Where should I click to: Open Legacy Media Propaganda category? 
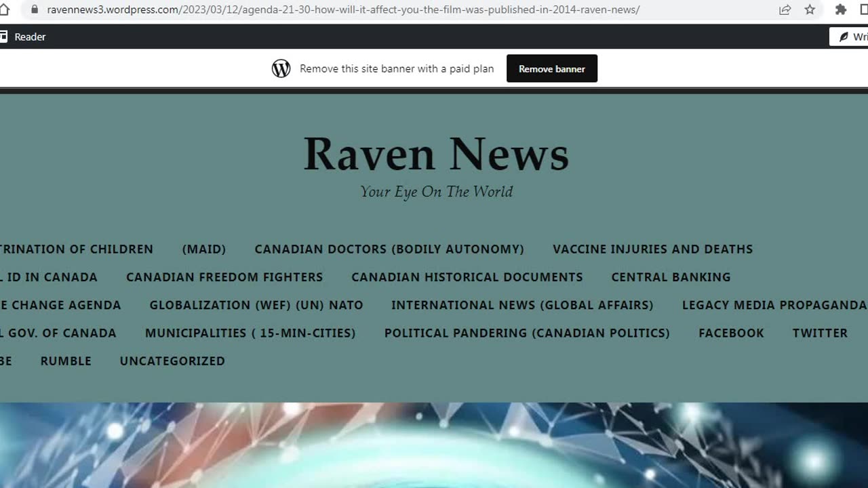774,305
